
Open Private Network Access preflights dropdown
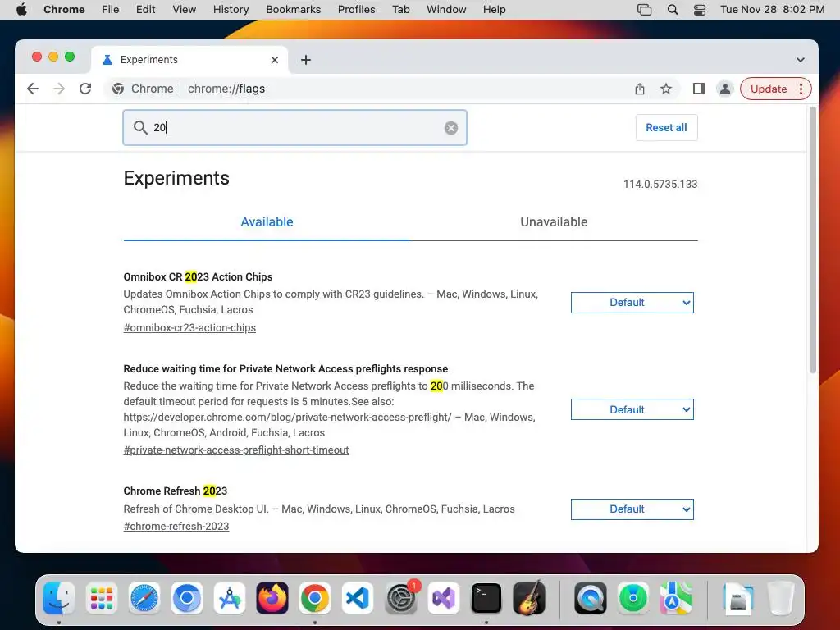tap(632, 410)
